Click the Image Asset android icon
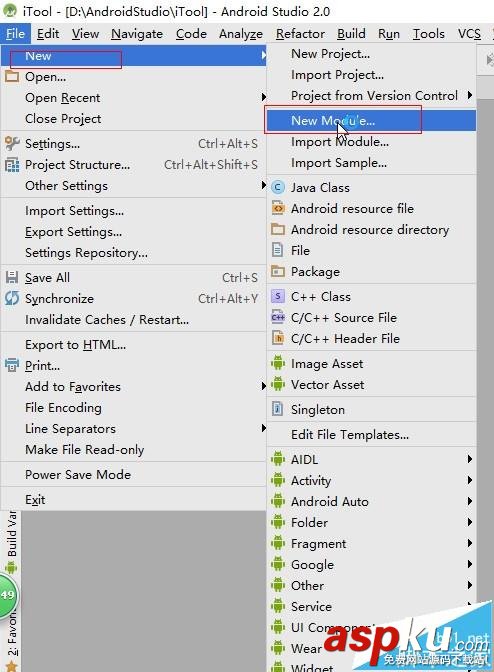This screenshot has width=494, height=672. [x=278, y=363]
